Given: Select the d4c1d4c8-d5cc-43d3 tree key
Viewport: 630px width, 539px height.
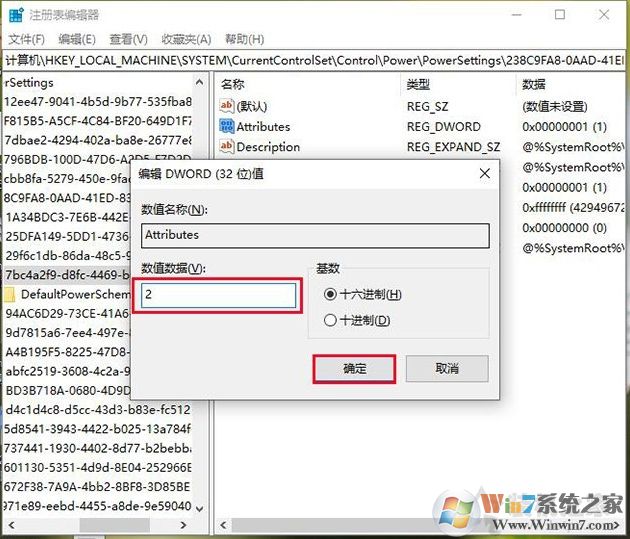Looking at the screenshot, I should [98, 410].
